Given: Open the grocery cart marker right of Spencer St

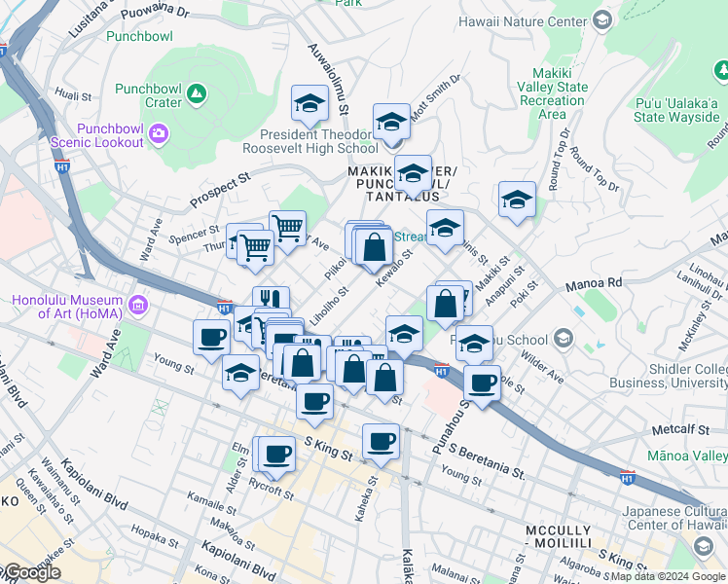Looking at the screenshot, I should coord(288,229).
